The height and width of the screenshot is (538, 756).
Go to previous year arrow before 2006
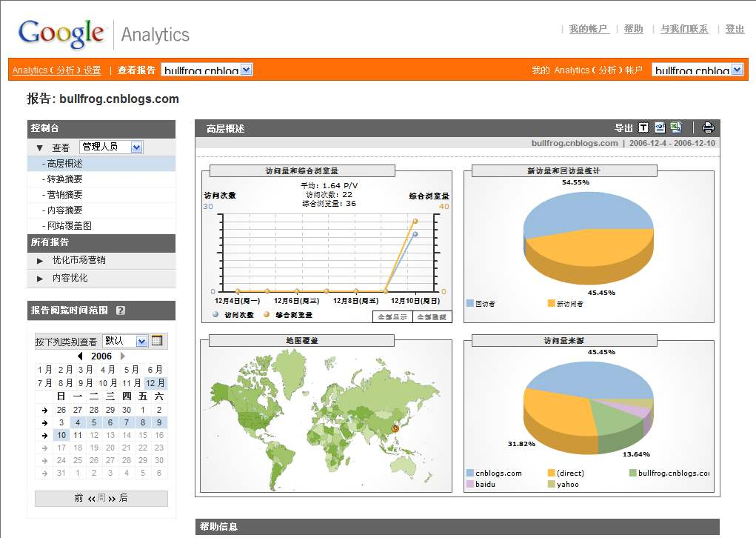click(80, 356)
